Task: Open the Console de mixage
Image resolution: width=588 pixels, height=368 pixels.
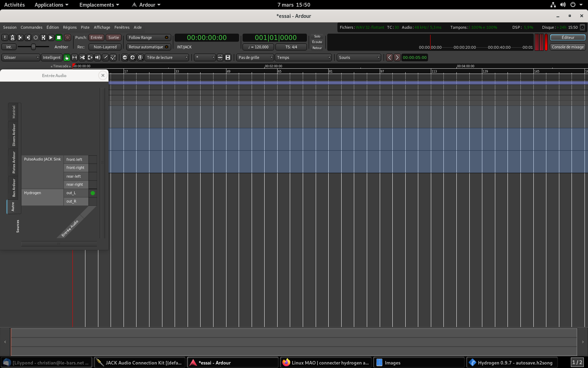Action: 568,47
